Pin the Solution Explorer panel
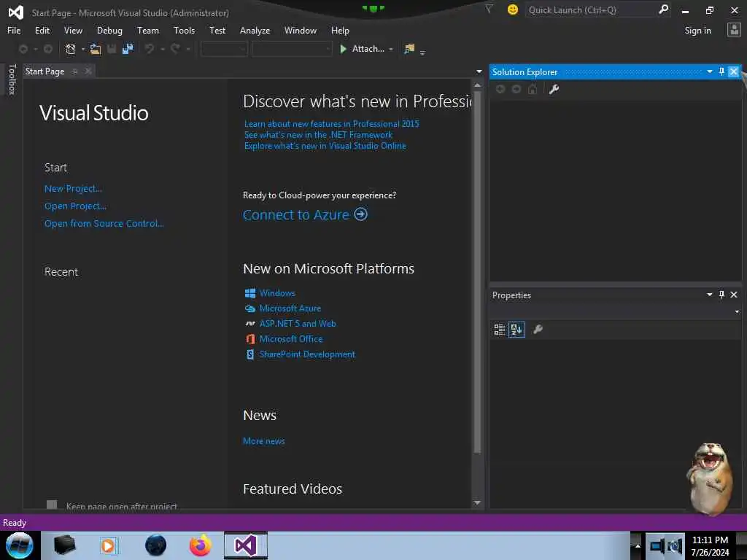Image resolution: width=747 pixels, height=560 pixels. [x=721, y=72]
